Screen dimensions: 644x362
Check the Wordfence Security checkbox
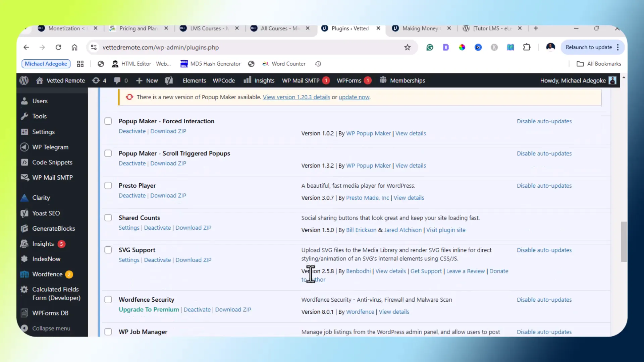pyautogui.click(x=108, y=299)
